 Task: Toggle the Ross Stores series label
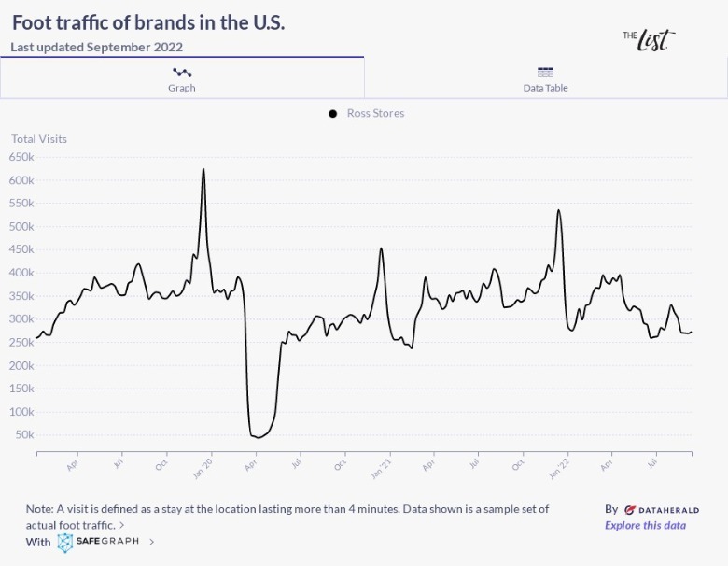375,114
